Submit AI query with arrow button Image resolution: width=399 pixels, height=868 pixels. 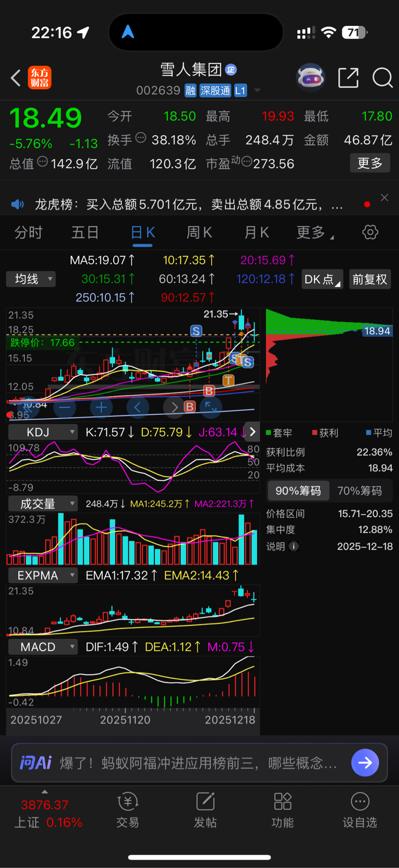click(x=365, y=762)
